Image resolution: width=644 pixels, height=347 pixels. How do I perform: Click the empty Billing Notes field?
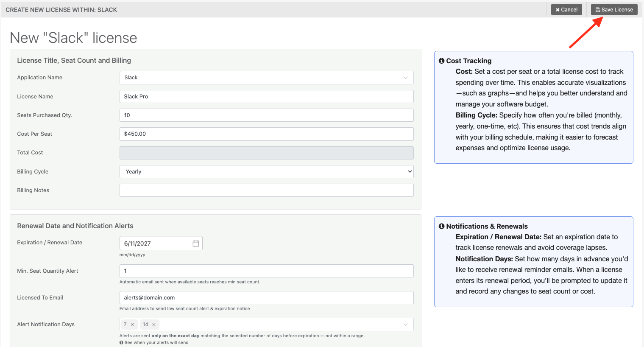click(x=266, y=190)
